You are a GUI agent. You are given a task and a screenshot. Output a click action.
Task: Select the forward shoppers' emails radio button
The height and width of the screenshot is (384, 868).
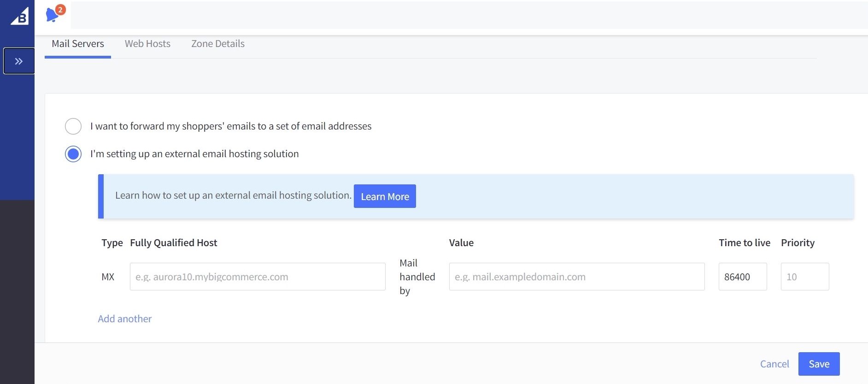tap(73, 126)
